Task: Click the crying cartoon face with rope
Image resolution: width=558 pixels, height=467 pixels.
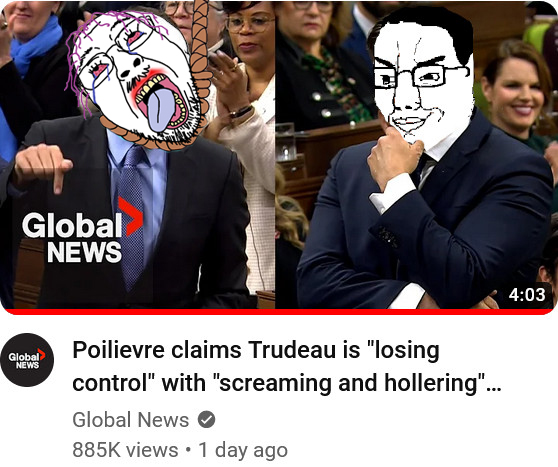Action: [x=137, y=77]
